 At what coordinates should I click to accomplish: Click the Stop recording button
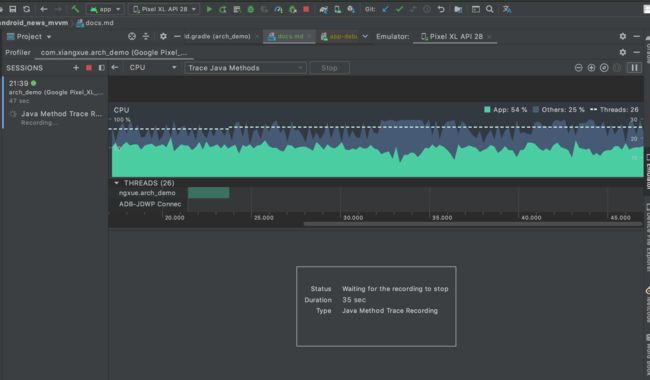coord(330,68)
